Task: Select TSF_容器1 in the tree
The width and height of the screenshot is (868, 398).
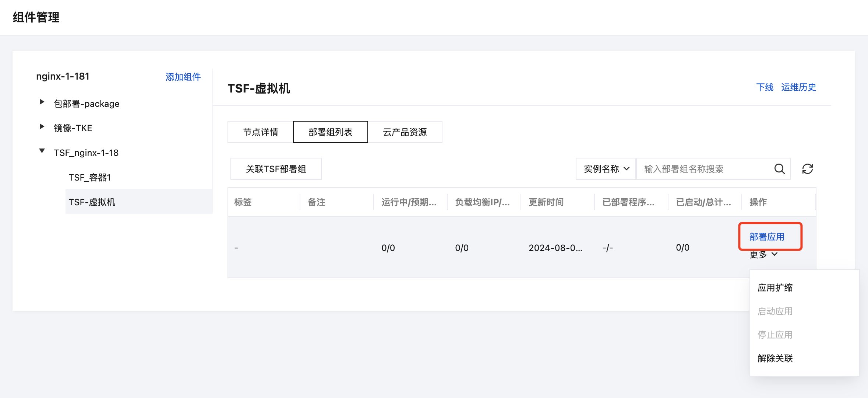Action: pyautogui.click(x=89, y=178)
